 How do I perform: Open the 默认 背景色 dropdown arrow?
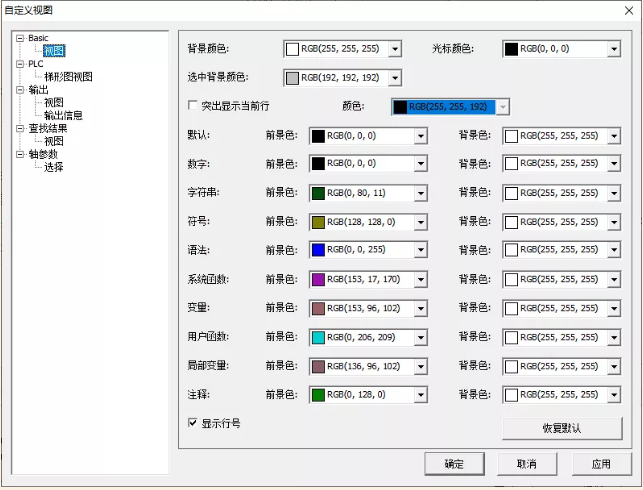[x=613, y=136]
